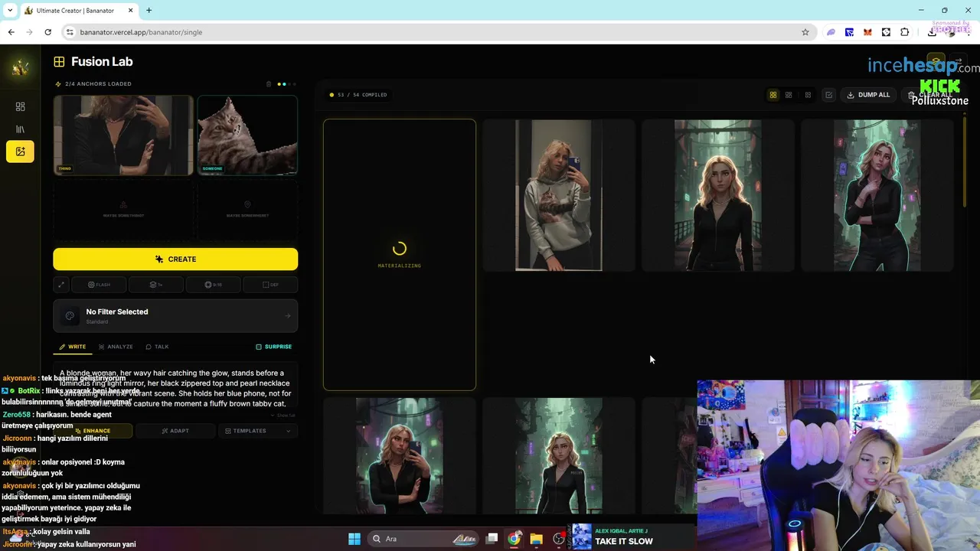The width and height of the screenshot is (980, 551).
Task: Open the library sidebar icon
Action: pyautogui.click(x=20, y=129)
